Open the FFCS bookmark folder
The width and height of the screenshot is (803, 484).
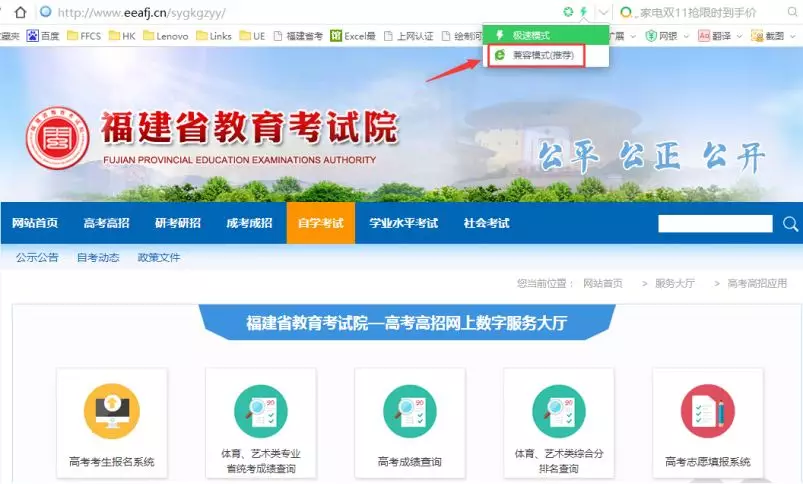point(84,36)
